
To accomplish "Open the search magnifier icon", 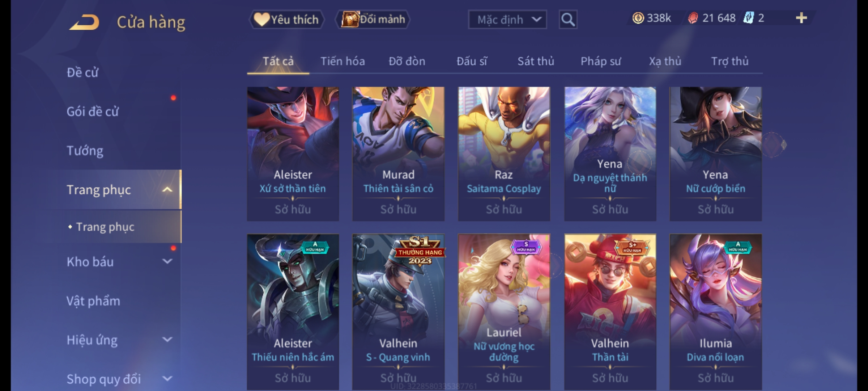I will click(x=568, y=20).
